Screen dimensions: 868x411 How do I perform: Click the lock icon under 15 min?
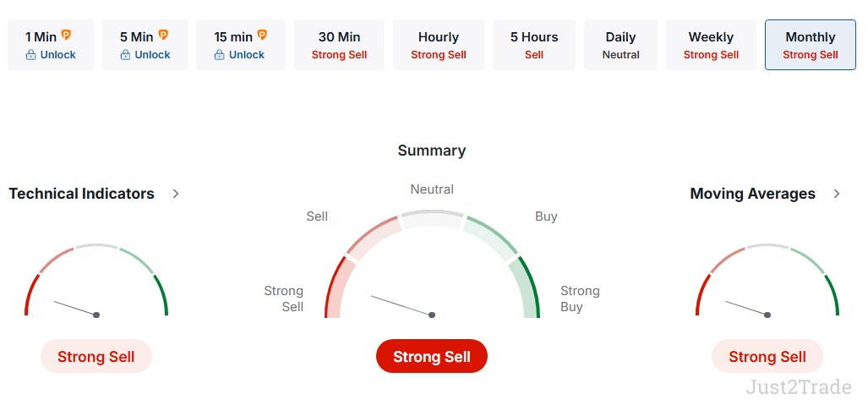click(219, 55)
